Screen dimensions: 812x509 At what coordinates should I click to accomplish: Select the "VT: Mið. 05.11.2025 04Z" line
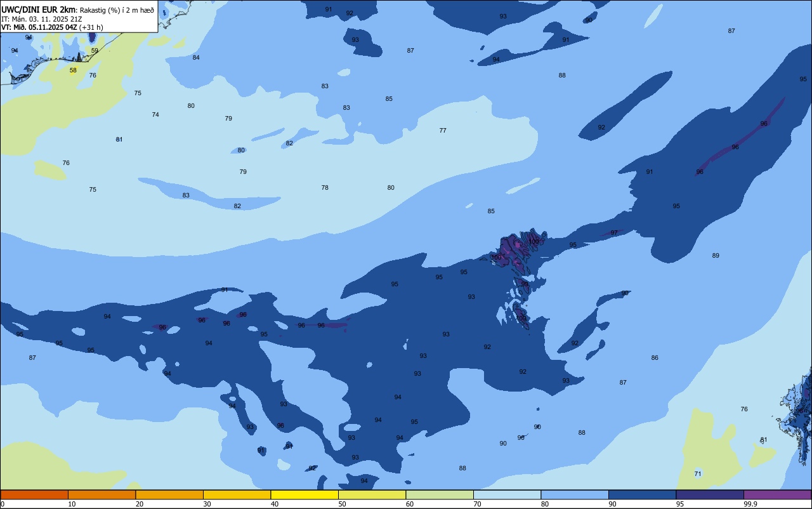(x=39, y=27)
